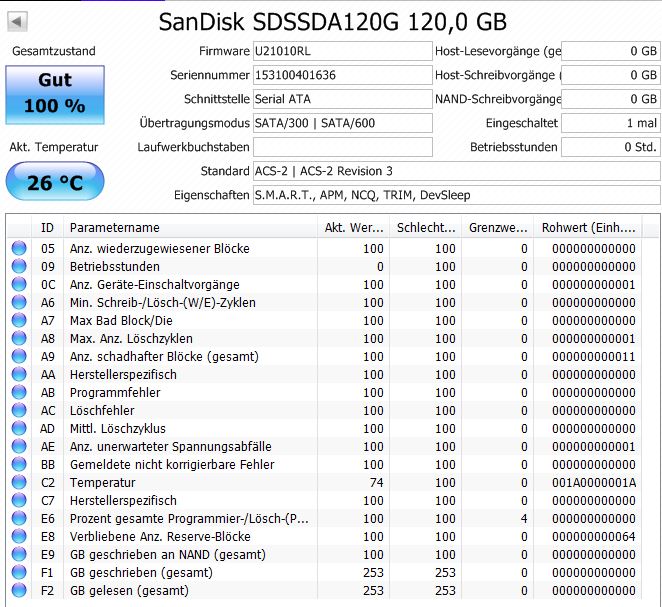The height and width of the screenshot is (607, 662).
Task: Click the status orb for Programmfehler row
Action: pyautogui.click(x=19, y=392)
